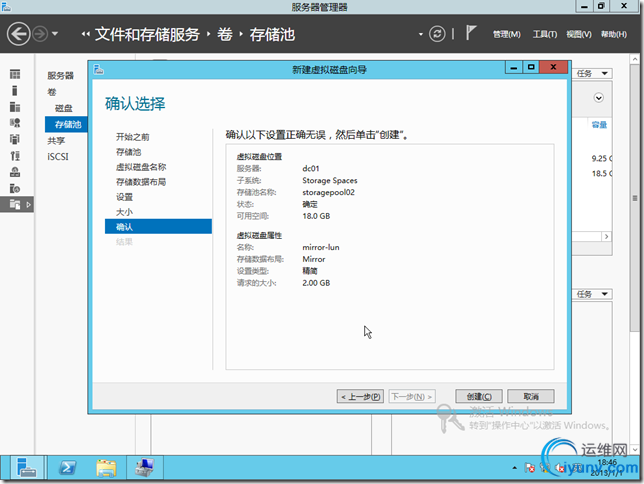The height and width of the screenshot is (484, 644).
Task: Select the highlighted 确认 wizard step
Action: pos(158,226)
